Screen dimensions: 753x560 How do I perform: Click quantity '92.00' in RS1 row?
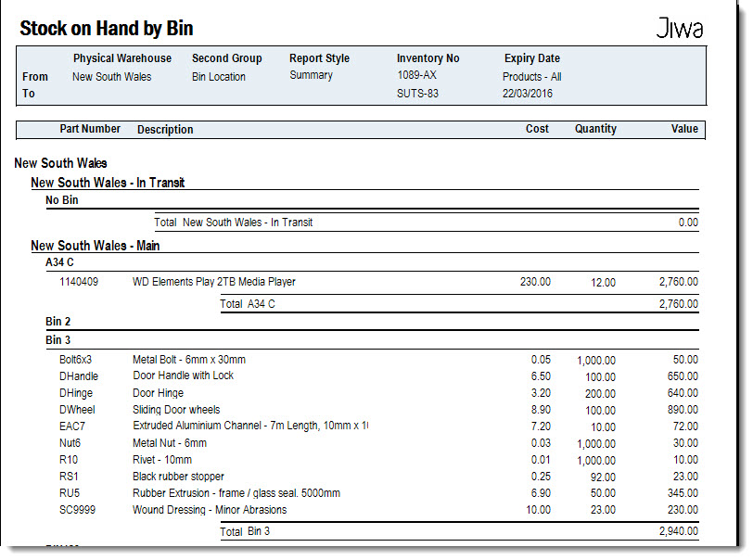pyautogui.click(x=603, y=477)
